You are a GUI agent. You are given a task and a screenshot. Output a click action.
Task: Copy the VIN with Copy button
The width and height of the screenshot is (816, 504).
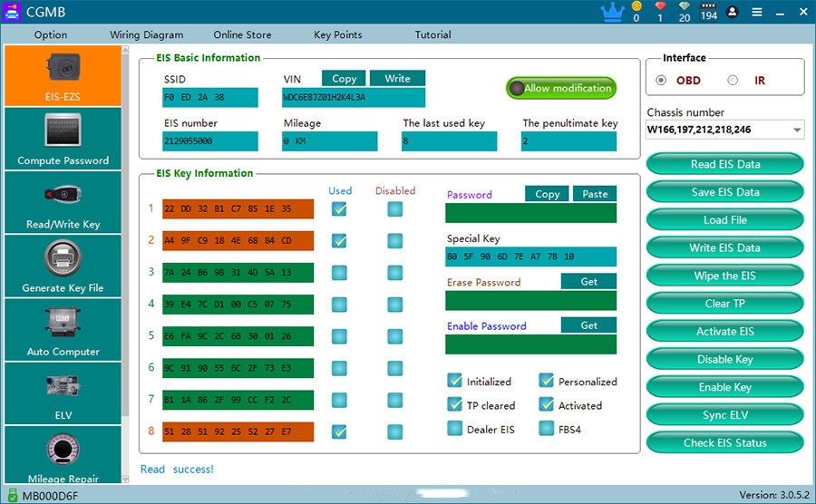point(344,79)
